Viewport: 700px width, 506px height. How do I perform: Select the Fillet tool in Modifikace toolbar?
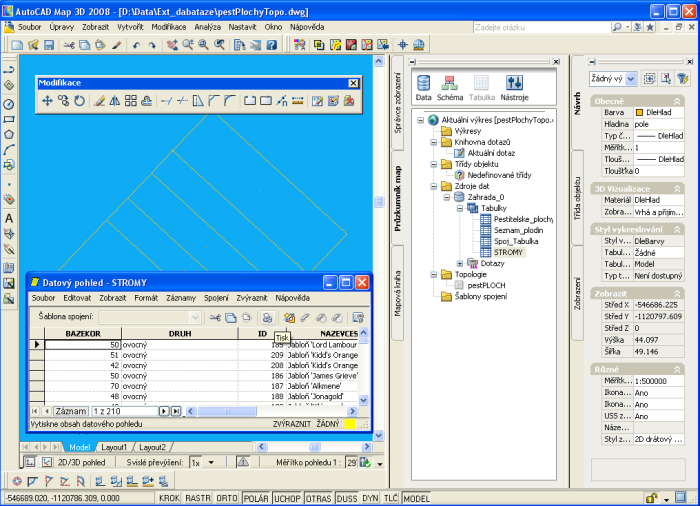point(229,101)
